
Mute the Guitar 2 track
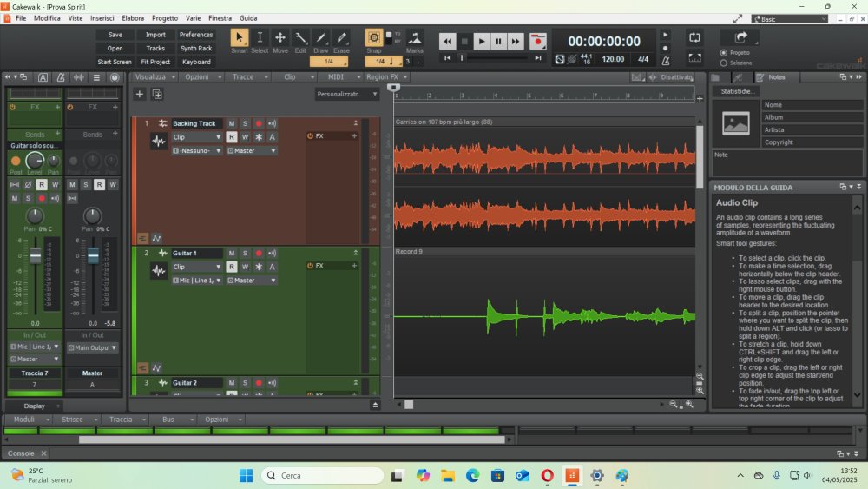pos(232,383)
